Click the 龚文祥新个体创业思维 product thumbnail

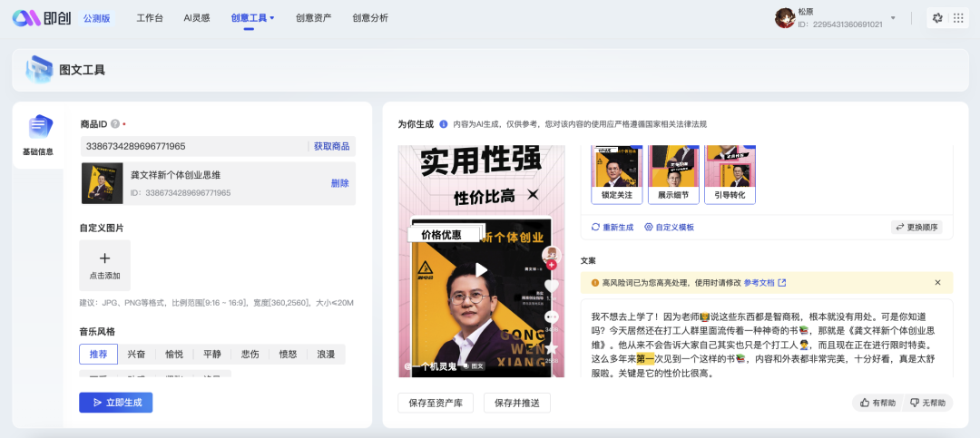(102, 184)
